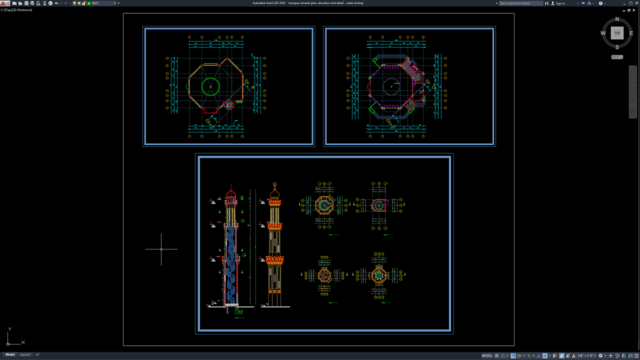Click the Workspace switching gear icon
This screenshot has width=640, height=360.
(600, 356)
